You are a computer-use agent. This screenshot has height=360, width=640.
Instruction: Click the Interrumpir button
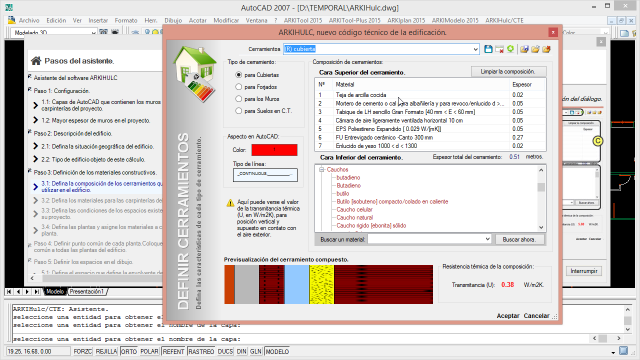[584, 271]
